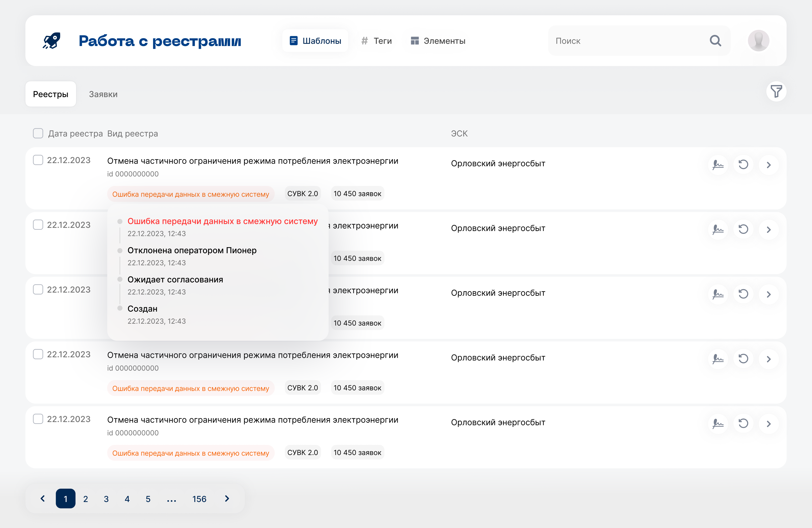Expand third row with right chevron
812x528 pixels.
point(768,294)
